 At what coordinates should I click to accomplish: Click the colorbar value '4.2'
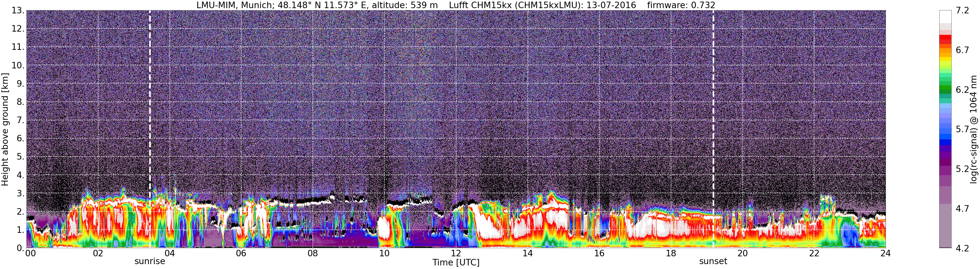click(x=962, y=248)
